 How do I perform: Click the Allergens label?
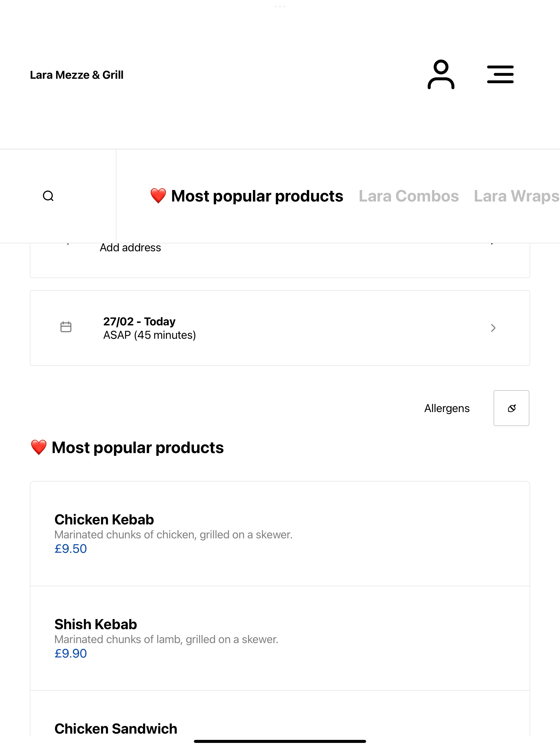click(x=447, y=408)
